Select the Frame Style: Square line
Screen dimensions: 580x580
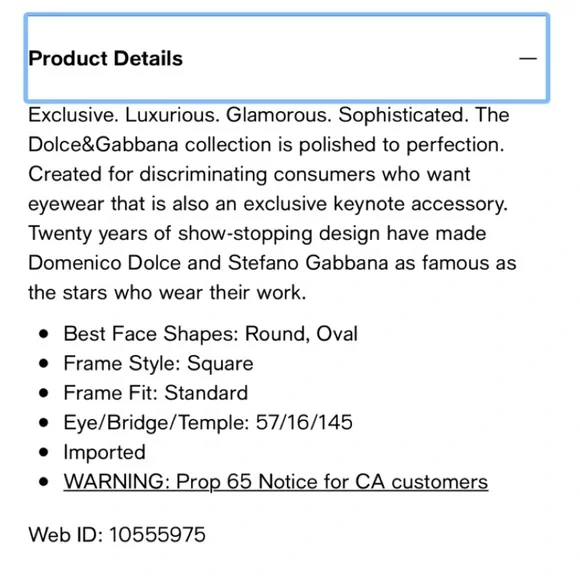158,363
